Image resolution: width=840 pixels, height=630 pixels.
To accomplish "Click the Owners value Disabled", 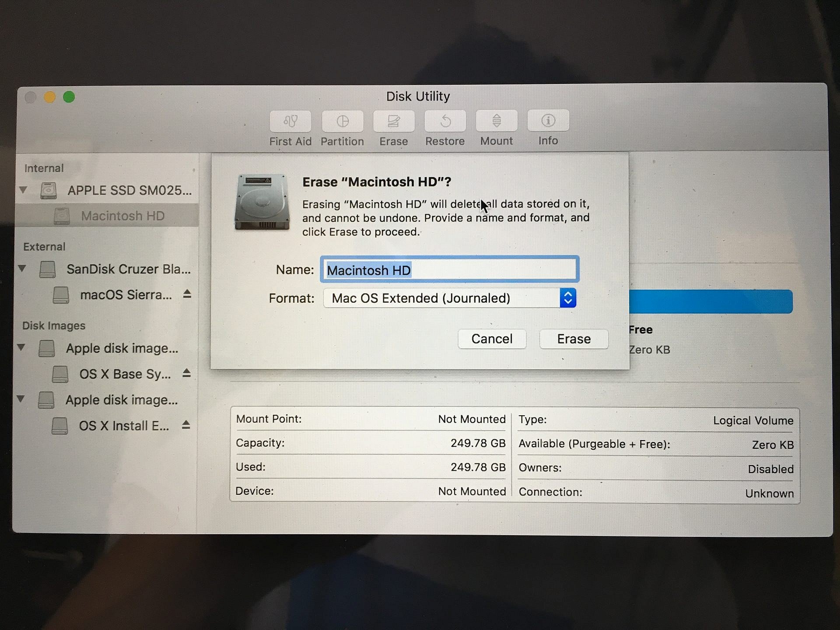I will tap(771, 469).
